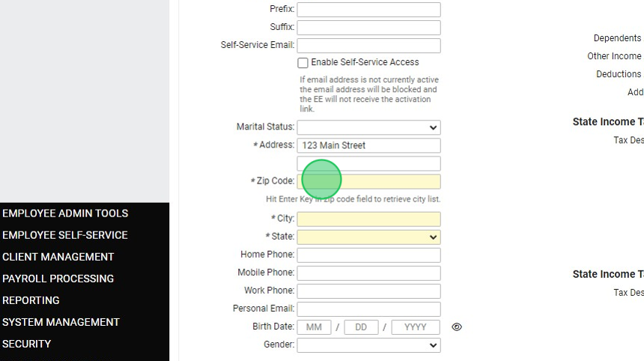Open Employee Admin Tools menu
Screen dimensions: 644x361
pos(65,213)
